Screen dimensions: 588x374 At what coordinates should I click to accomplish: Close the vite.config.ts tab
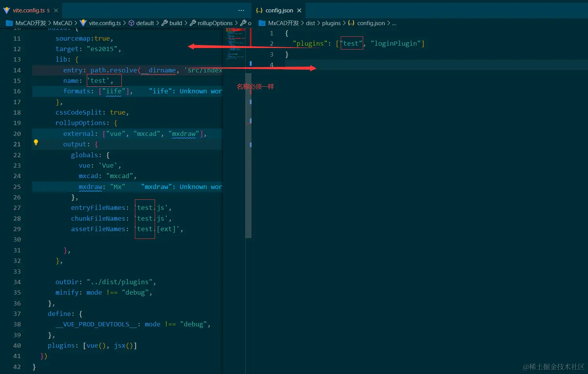(56, 10)
